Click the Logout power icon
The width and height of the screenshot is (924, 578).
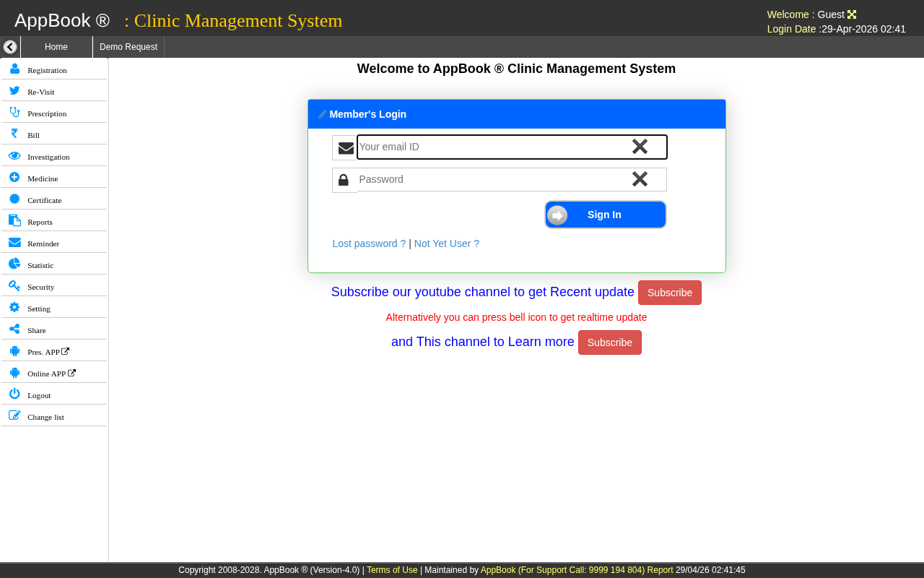[14, 394]
